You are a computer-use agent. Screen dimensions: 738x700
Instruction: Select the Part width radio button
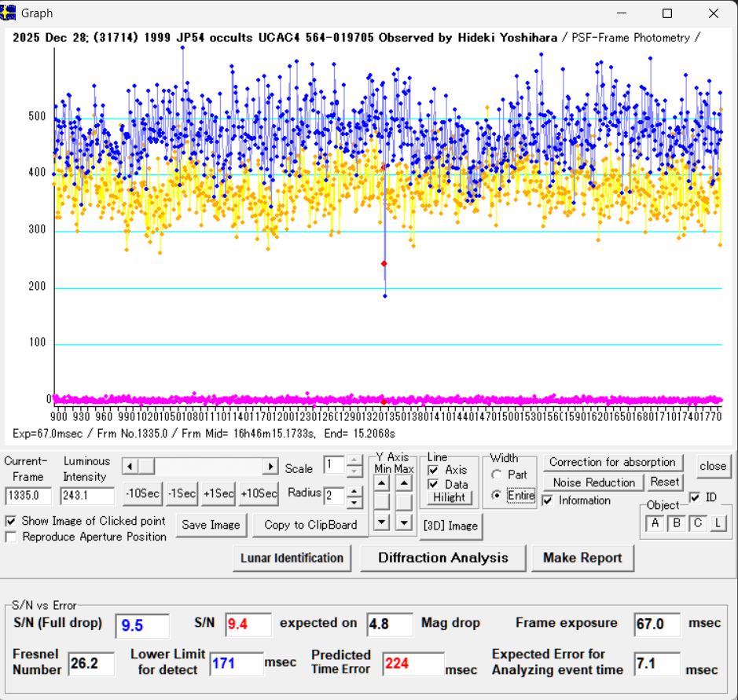pyautogui.click(x=497, y=475)
